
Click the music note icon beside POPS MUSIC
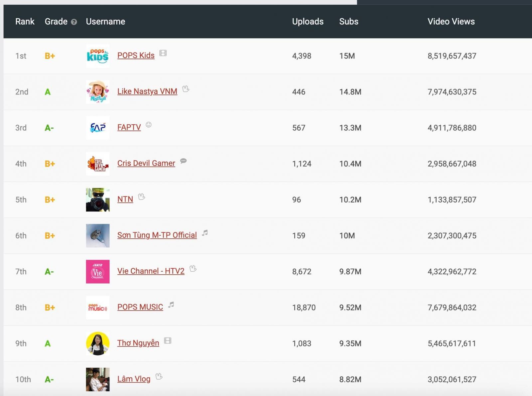click(171, 305)
